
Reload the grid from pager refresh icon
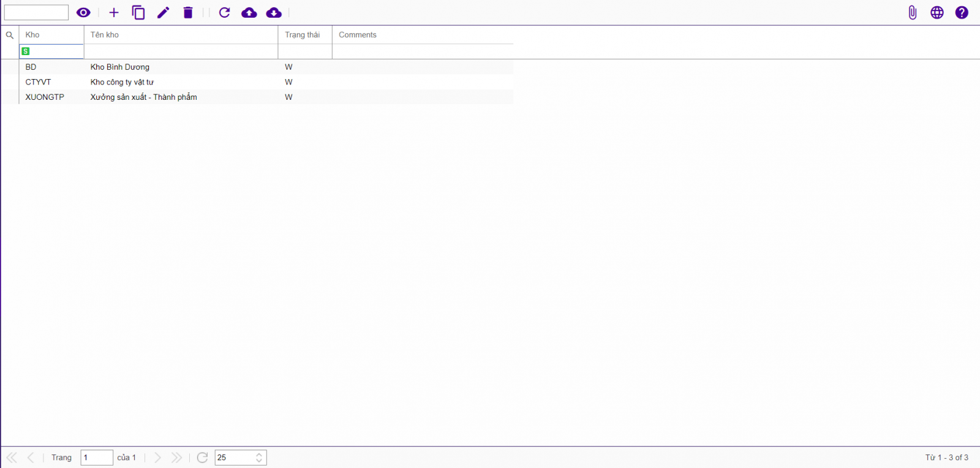click(202, 458)
